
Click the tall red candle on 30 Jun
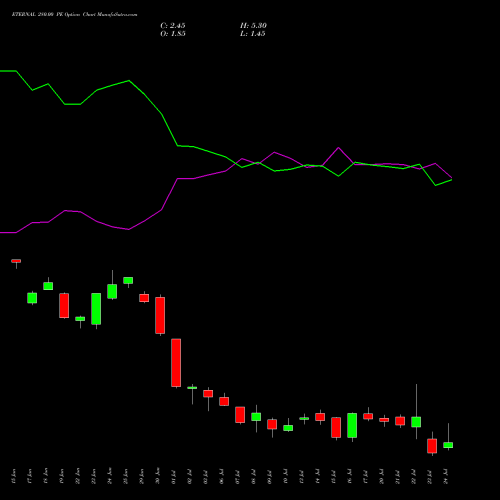160,315
